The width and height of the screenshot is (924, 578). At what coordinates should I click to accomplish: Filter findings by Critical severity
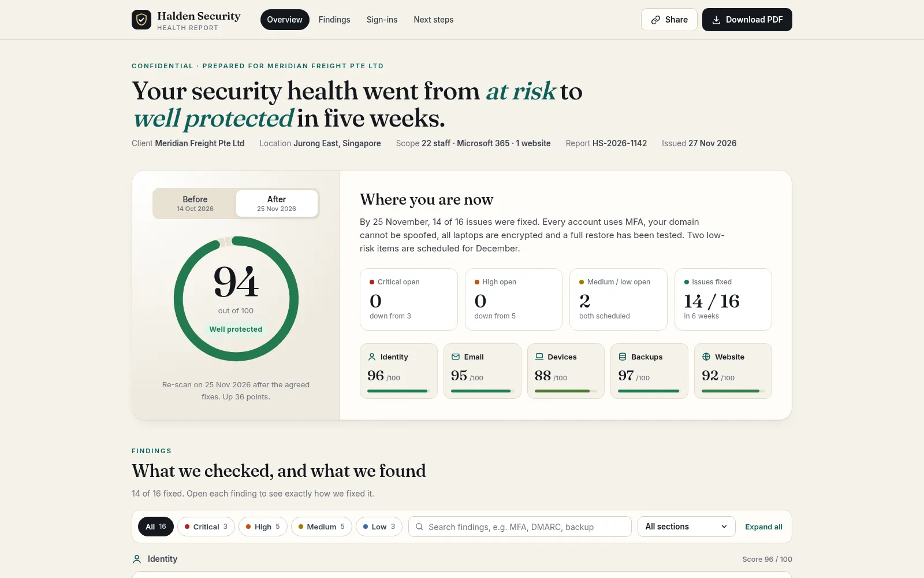[206, 527]
